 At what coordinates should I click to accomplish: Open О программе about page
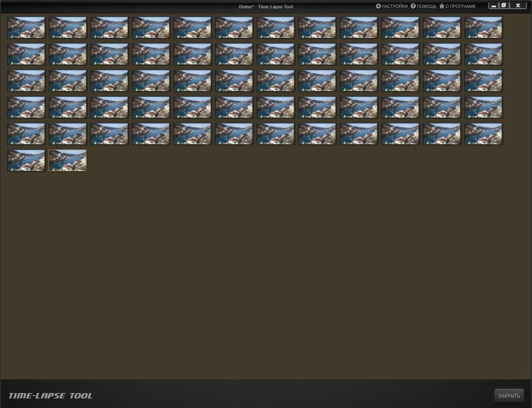(x=458, y=6)
